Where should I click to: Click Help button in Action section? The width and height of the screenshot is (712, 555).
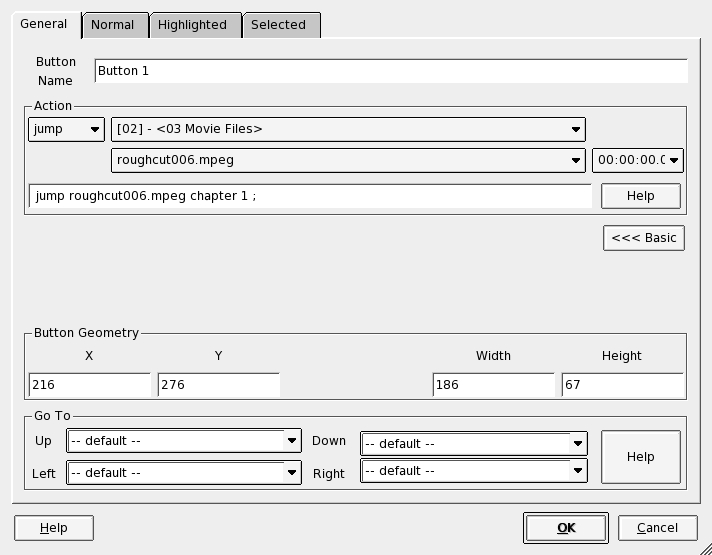tap(640, 196)
